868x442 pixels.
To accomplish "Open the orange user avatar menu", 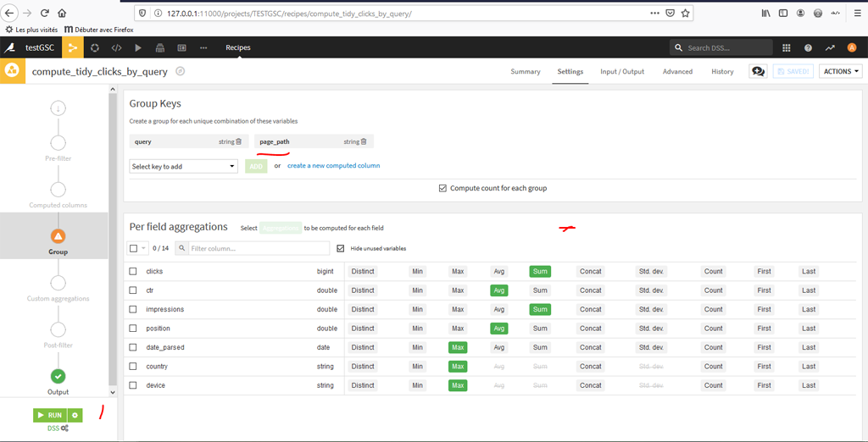I will (x=852, y=48).
